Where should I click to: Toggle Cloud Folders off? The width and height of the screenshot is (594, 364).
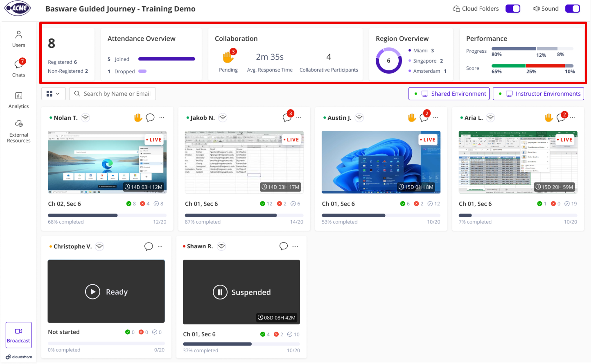click(x=513, y=9)
